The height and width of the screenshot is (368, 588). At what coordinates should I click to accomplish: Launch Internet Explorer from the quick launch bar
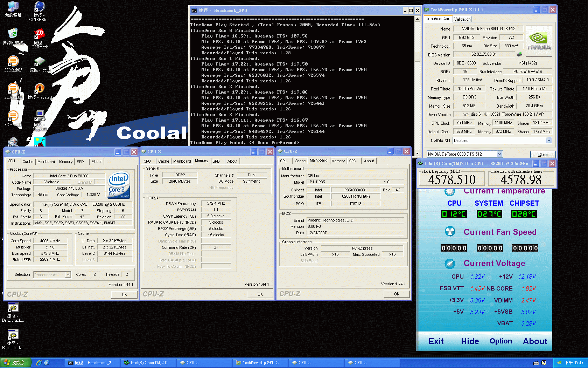point(38,363)
